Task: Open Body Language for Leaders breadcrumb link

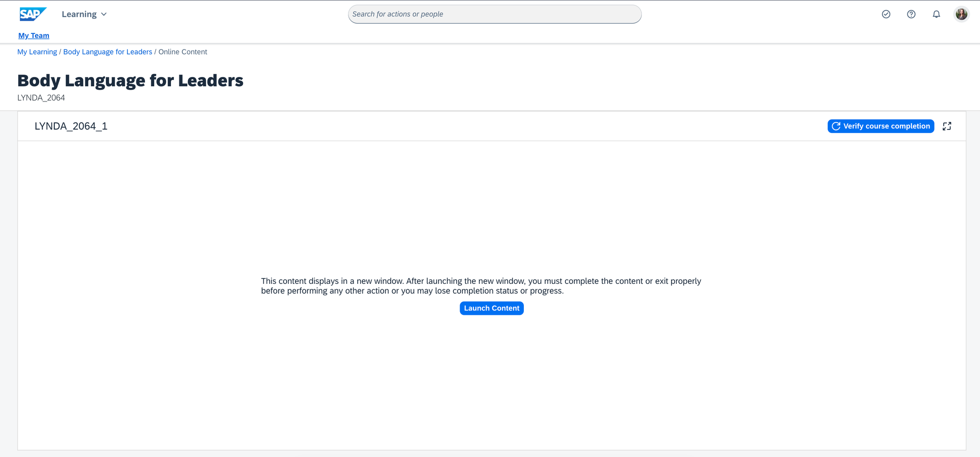Action: 108,52
